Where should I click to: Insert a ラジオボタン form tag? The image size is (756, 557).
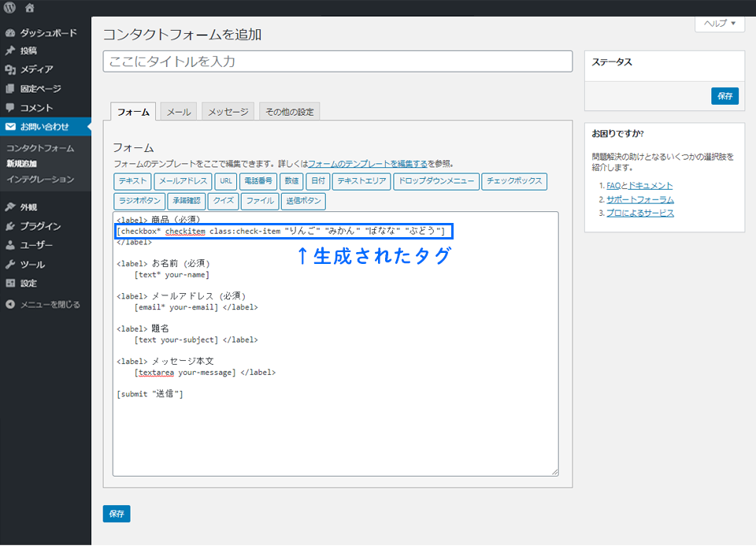138,201
